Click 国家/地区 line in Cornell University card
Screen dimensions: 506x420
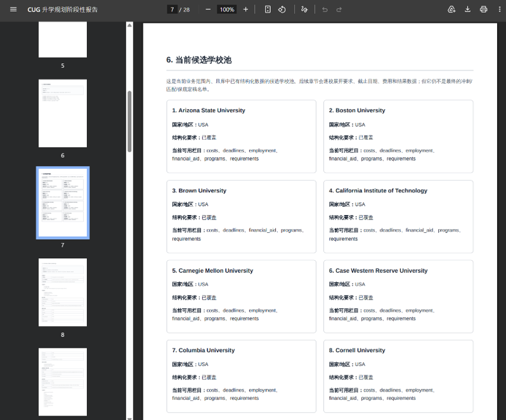[347, 364]
